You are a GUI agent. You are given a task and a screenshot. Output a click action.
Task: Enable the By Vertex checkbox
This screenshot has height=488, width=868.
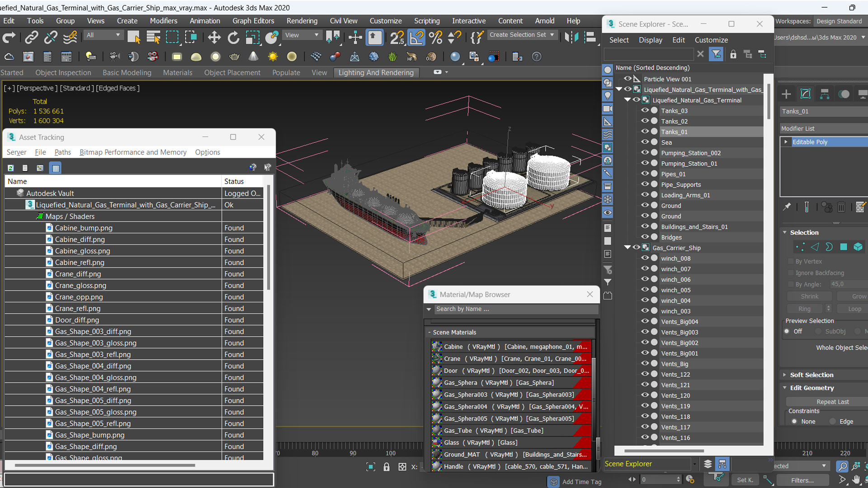click(x=791, y=262)
